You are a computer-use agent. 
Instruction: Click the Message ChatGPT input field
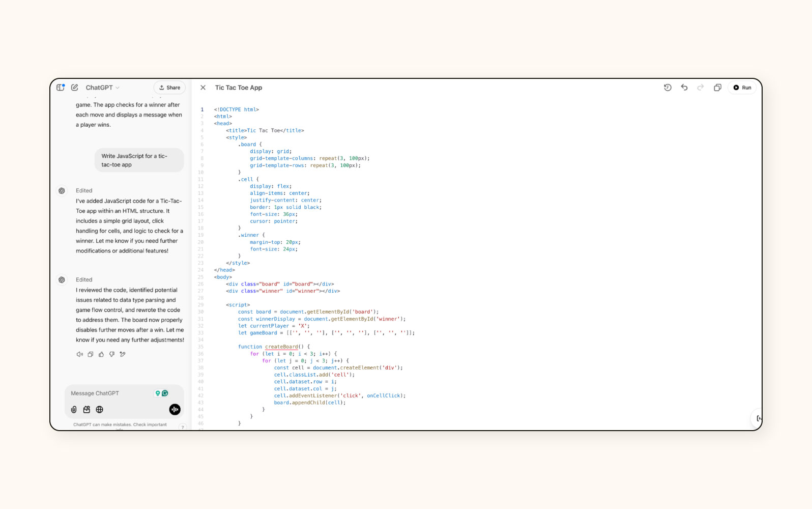click(109, 393)
